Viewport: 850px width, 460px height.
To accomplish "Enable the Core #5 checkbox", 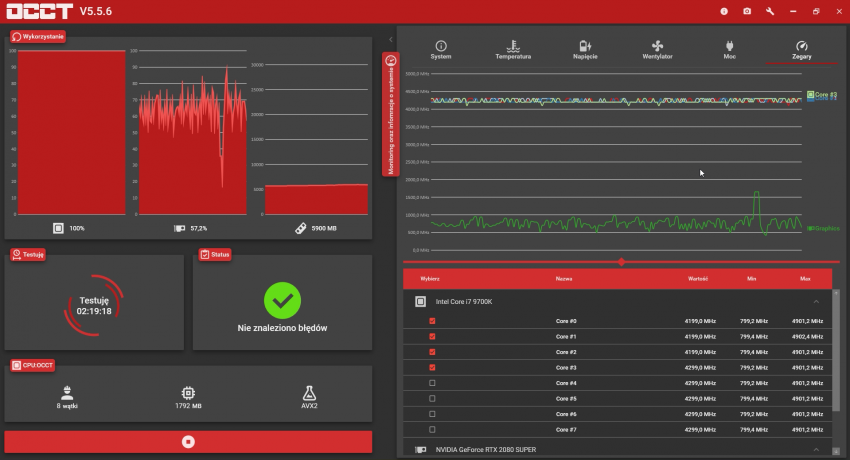I will coord(432,398).
